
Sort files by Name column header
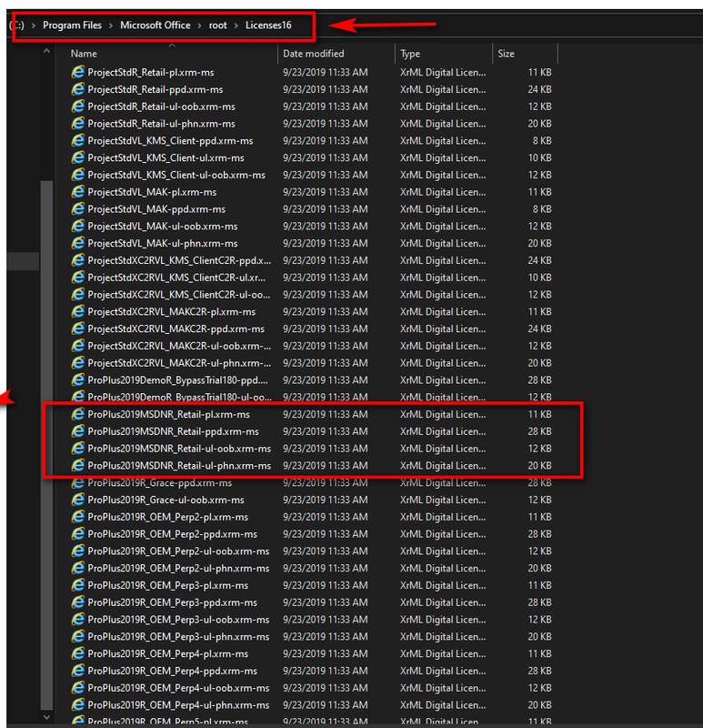(84, 54)
